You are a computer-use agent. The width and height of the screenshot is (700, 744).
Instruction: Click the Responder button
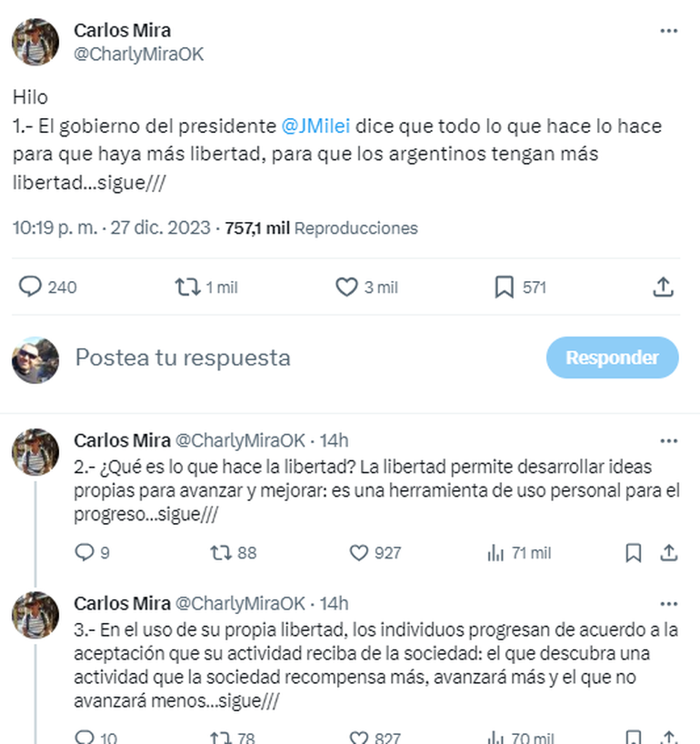click(x=612, y=357)
